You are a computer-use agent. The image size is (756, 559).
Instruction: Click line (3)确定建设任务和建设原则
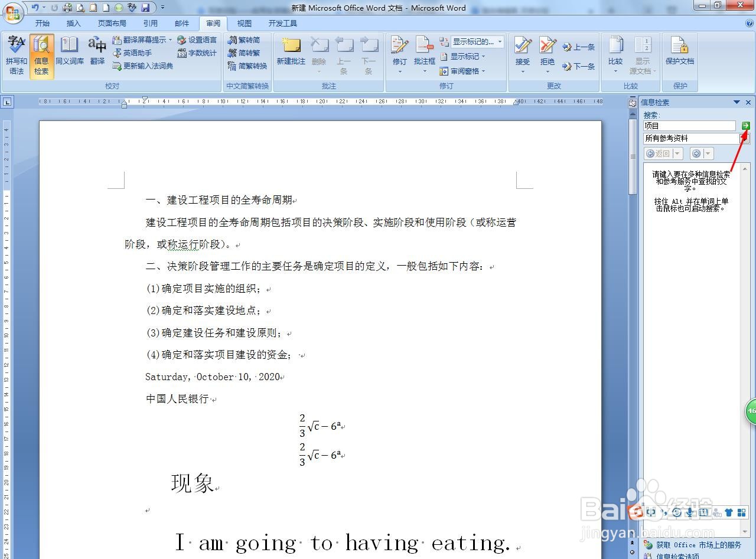(x=214, y=333)
